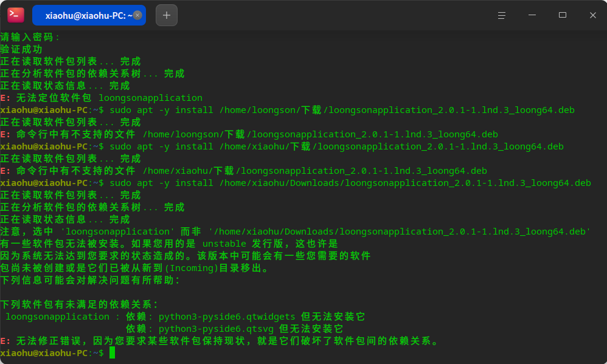Viewport: 607px width, 364px height.
Task: Click unsupported file error for /home/loongson path
Action: point(249,134)
